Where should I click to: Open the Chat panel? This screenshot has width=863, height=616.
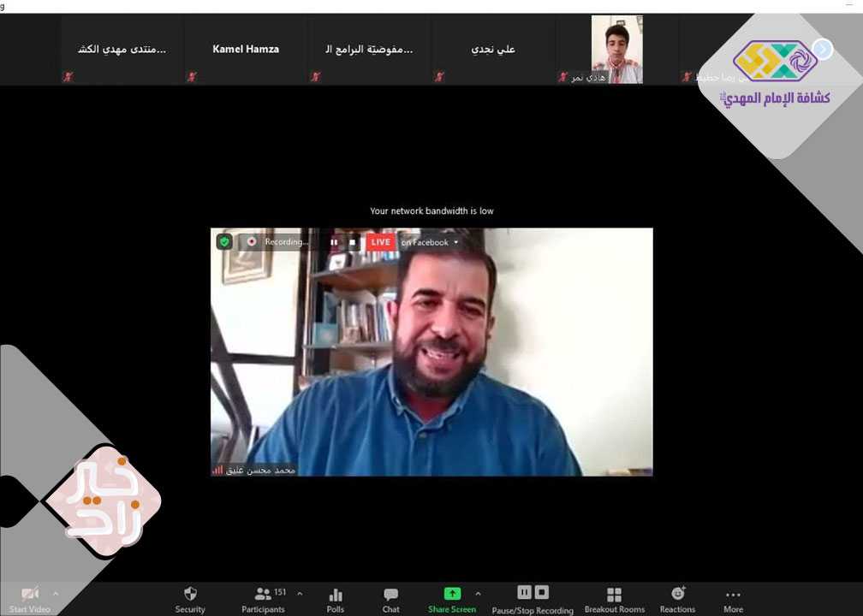point(390,599)
